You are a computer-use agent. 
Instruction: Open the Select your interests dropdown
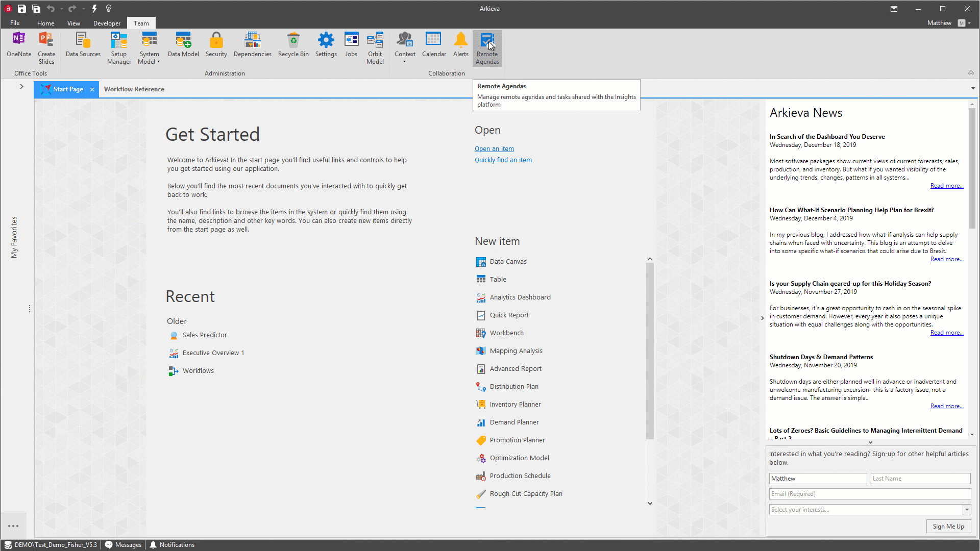(x=967, y=510)
